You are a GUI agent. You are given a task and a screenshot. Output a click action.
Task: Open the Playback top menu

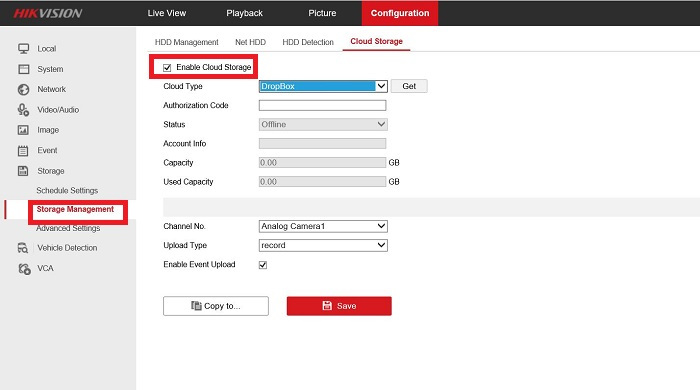pos(244,13)
